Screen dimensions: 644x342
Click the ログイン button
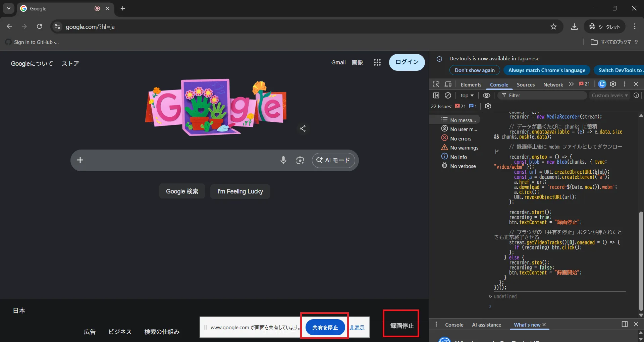tap(407, 62)
